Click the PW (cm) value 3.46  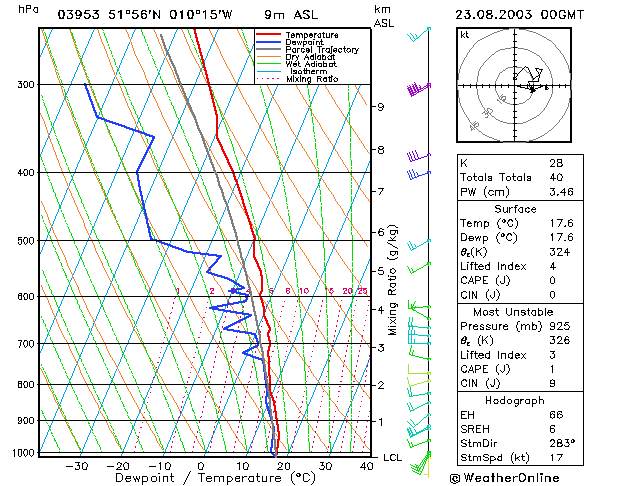click(561, 192)
